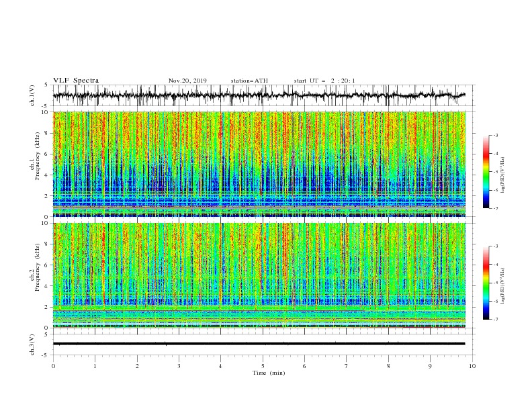
Task: Click the ch.2 PSD color scale bar
Action: pyautogui.click(x=486, y=283)
